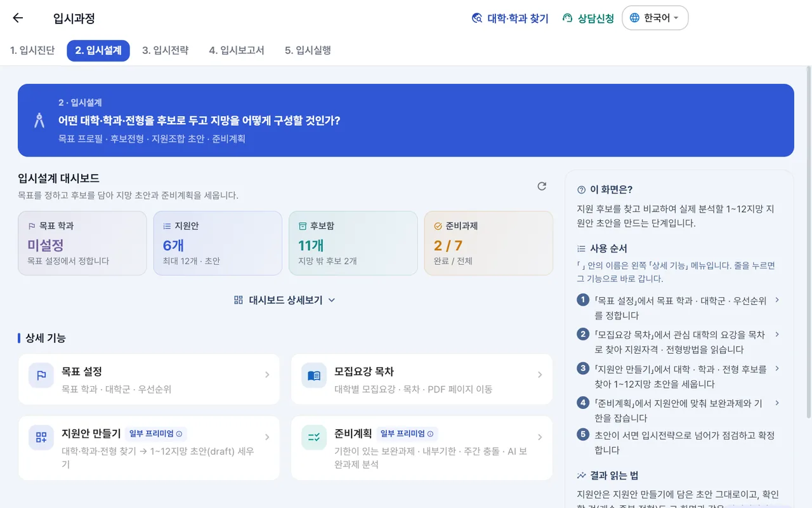Click the globe icon in language selector
The width and height of the screenshot is (812, 508).
[634, 18]
